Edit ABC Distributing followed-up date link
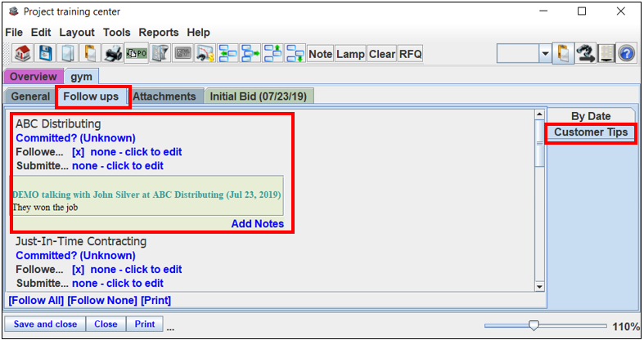 click(137, 152)
